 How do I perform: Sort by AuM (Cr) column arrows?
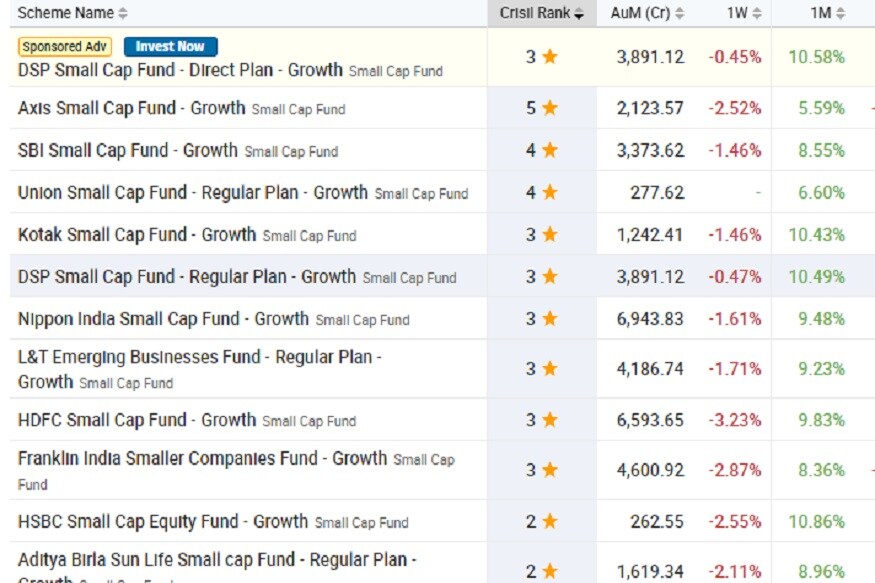coord(680,14)
